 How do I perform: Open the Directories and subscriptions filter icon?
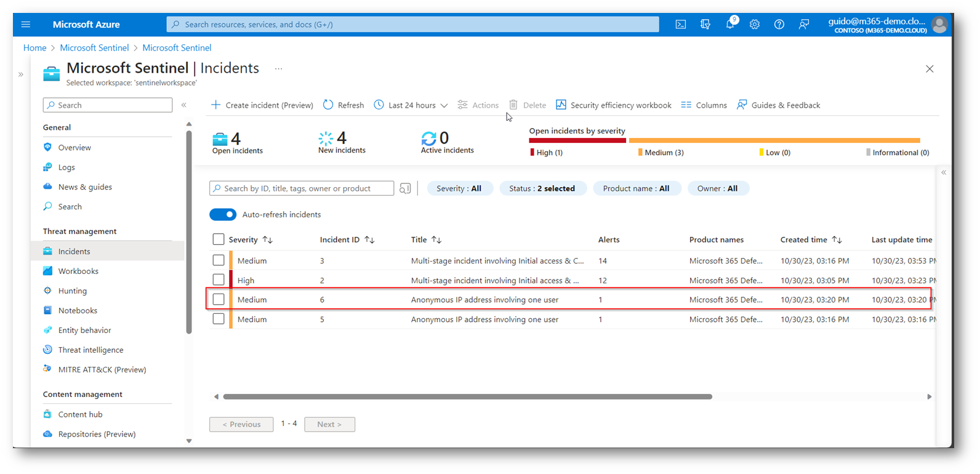(705, 25)
